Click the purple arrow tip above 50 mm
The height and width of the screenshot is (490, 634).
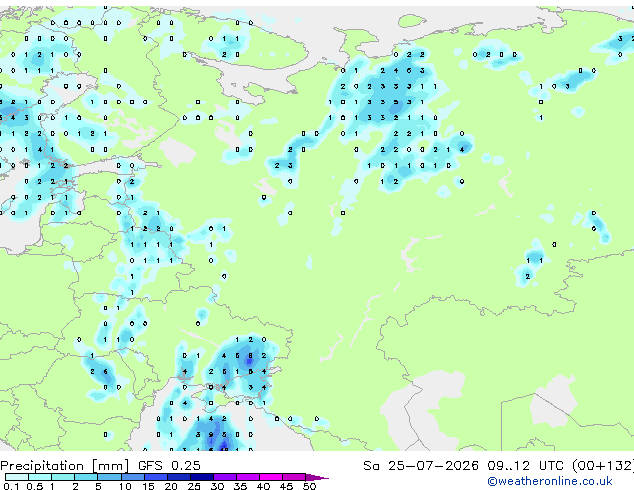317,477
